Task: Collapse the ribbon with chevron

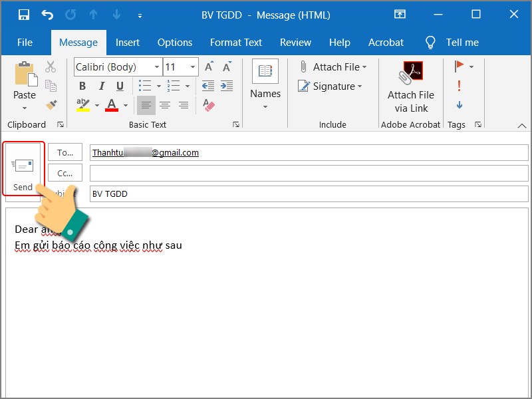Action: point(522,126)
